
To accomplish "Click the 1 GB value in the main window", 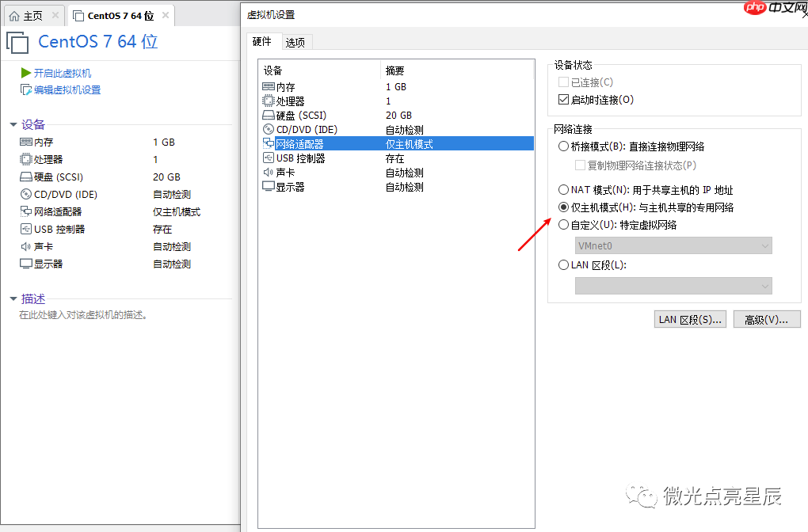I will (x=164, y=142).
